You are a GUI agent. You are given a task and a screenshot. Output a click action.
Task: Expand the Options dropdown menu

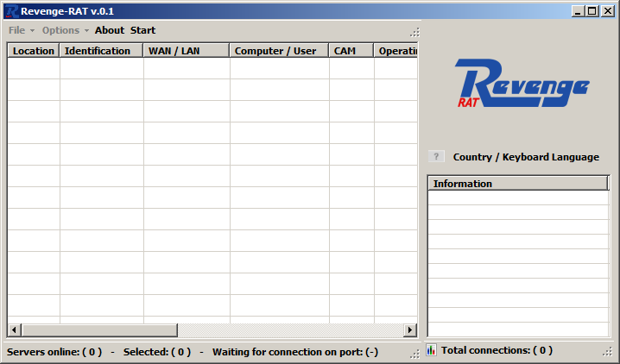pyautogui.click(x=66, y=30)
